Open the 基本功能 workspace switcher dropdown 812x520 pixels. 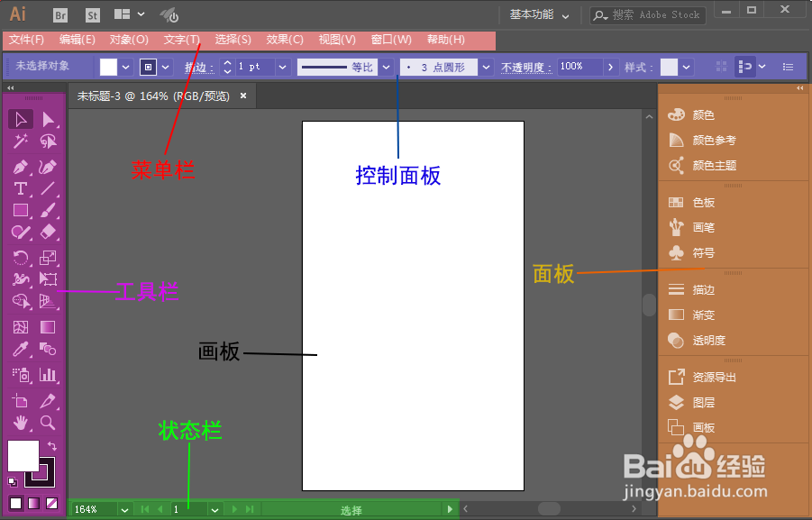tap(538, 14)
